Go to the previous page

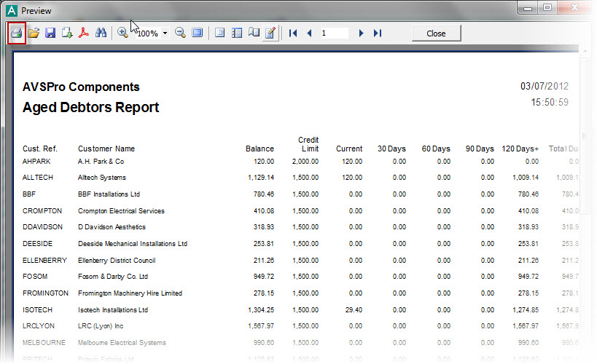(309, 33)
